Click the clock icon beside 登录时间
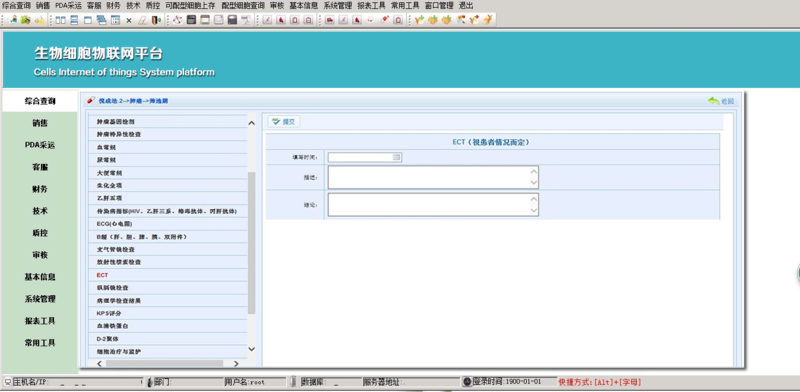Screen dimensions: 800x392 click(467, 382)
